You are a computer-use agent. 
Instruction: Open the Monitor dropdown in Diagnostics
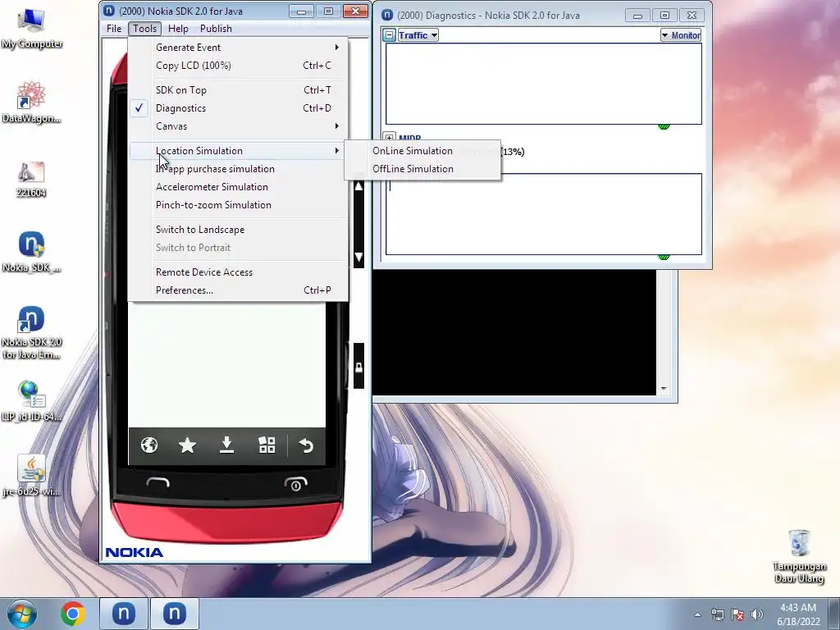[x=681, y=35]
